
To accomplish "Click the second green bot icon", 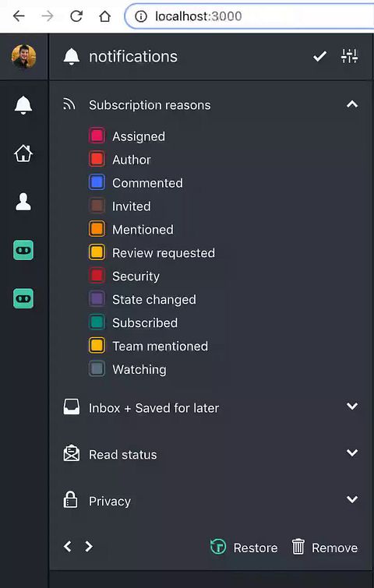I will 23,298.
